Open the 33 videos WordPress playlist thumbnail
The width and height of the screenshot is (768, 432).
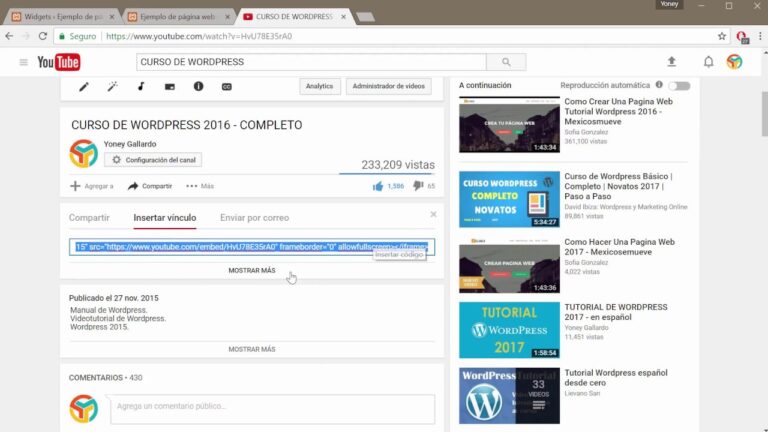(x=509, y=396)
